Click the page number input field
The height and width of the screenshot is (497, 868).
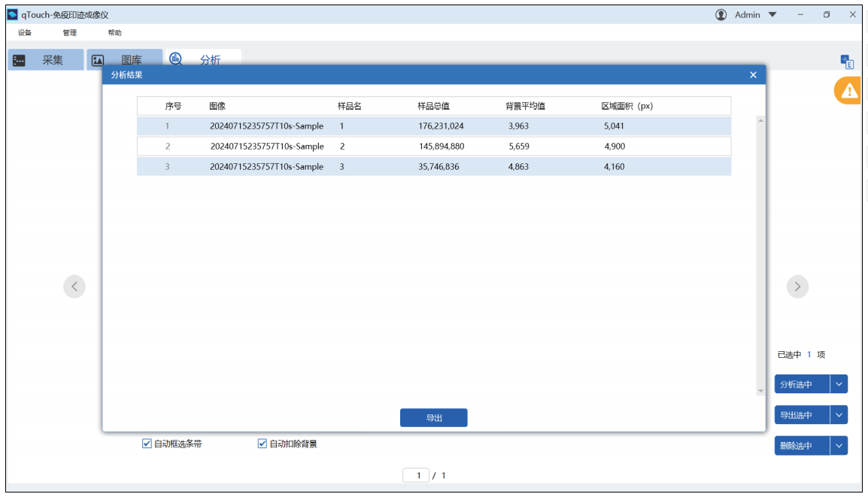pyautogui.click(x=416, y=475)
